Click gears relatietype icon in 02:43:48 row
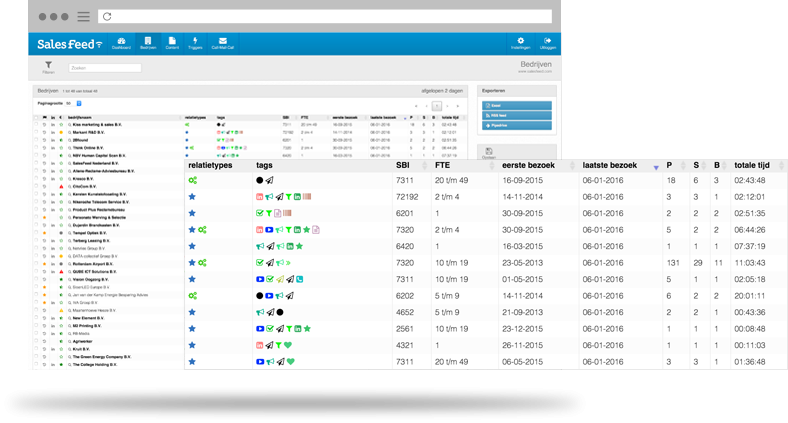The height and width of the screenshot is (423, 788). (192, 180)
